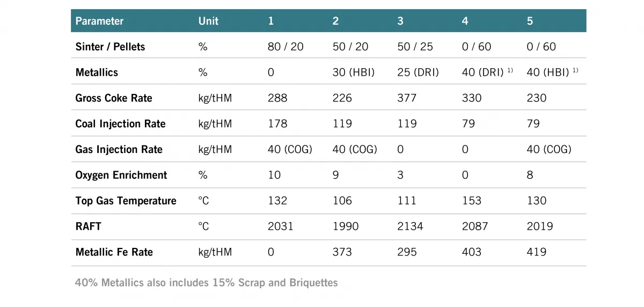The height and width of the screenshot is (307, 644).
Task: Select column header 5
Action: [x=530, y=21]
